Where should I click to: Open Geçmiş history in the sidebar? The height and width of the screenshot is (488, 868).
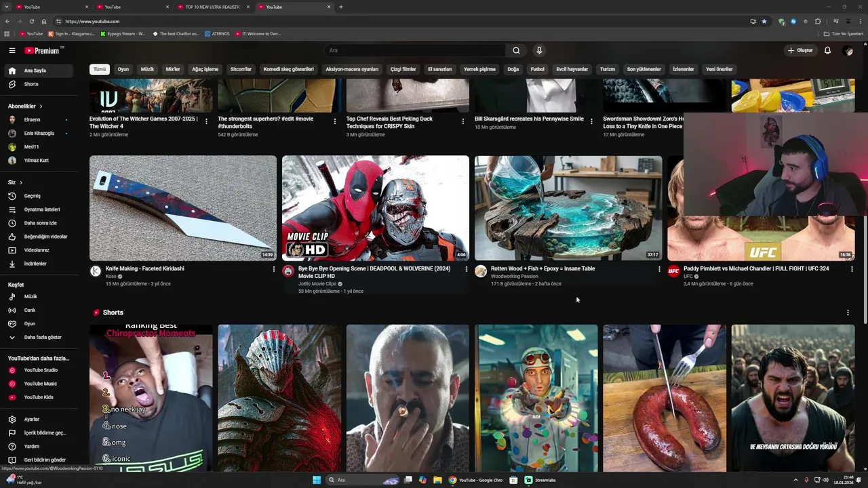(39, 196)
